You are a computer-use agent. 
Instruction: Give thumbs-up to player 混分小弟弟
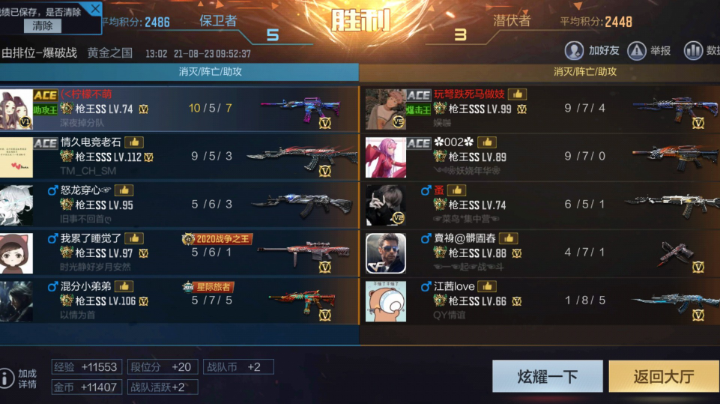(124, 286)
